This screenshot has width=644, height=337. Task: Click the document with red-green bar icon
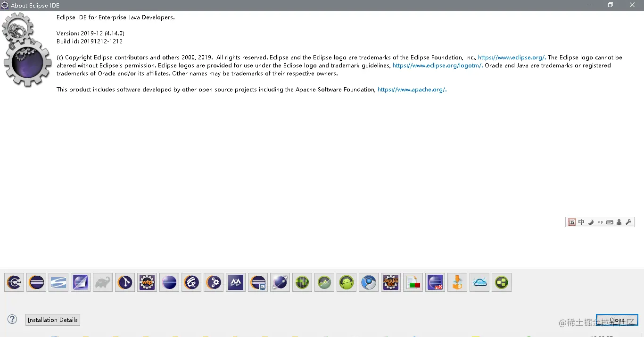tap(413, 282)
